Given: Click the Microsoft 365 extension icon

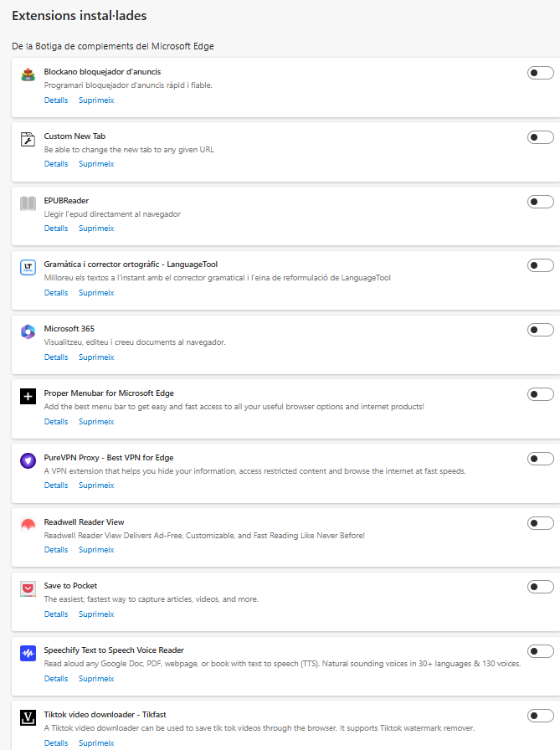Looking at the screenshot, I should click(x=28, y=332).
